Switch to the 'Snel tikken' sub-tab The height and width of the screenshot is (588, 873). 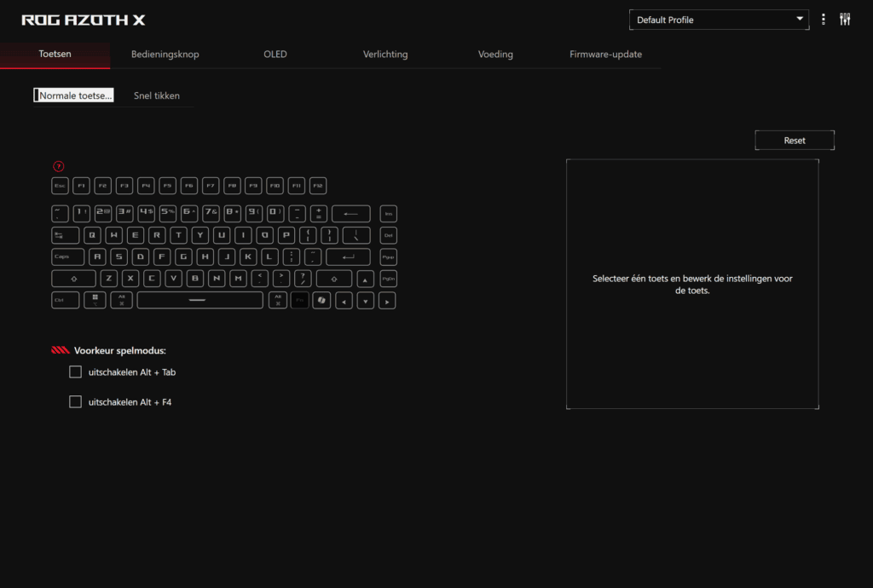pos(157,95)
